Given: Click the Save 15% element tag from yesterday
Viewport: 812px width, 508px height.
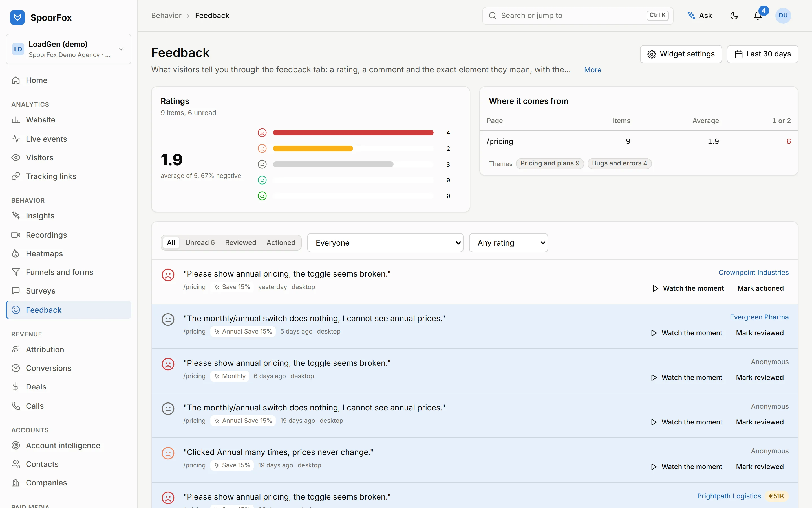Looking at the screenshot, I should (232, 287).
